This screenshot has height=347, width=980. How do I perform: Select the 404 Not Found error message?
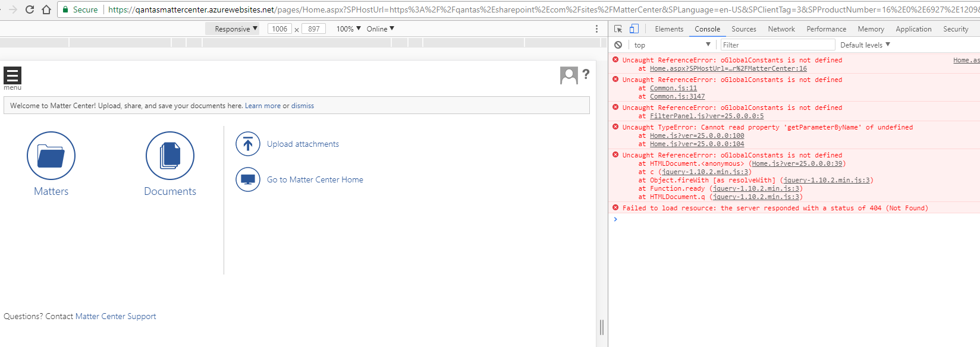775,208
